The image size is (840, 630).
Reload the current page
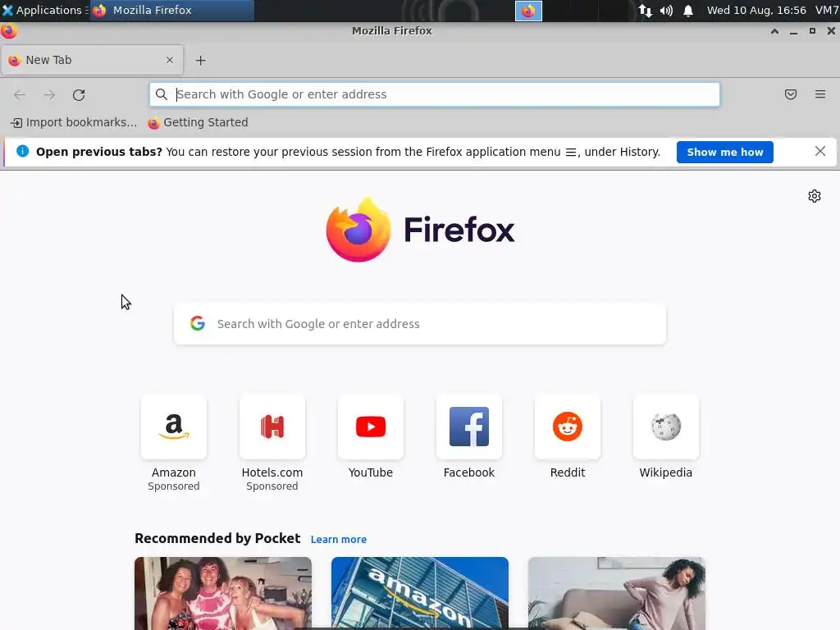[79, 95]
